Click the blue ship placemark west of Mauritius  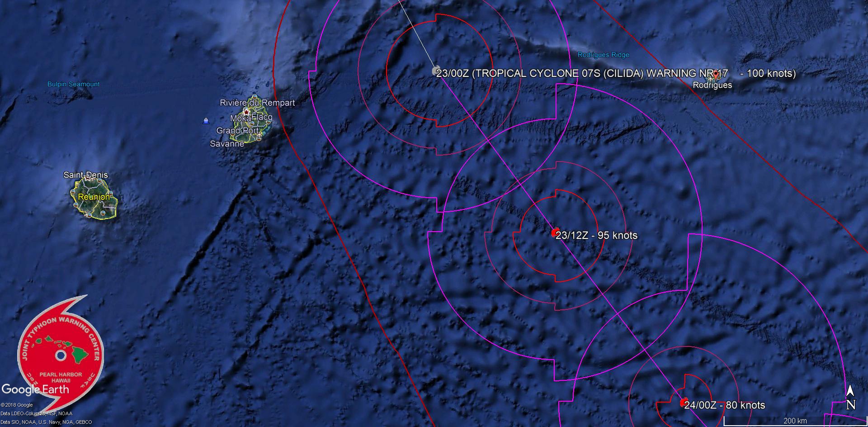[206, 121]
